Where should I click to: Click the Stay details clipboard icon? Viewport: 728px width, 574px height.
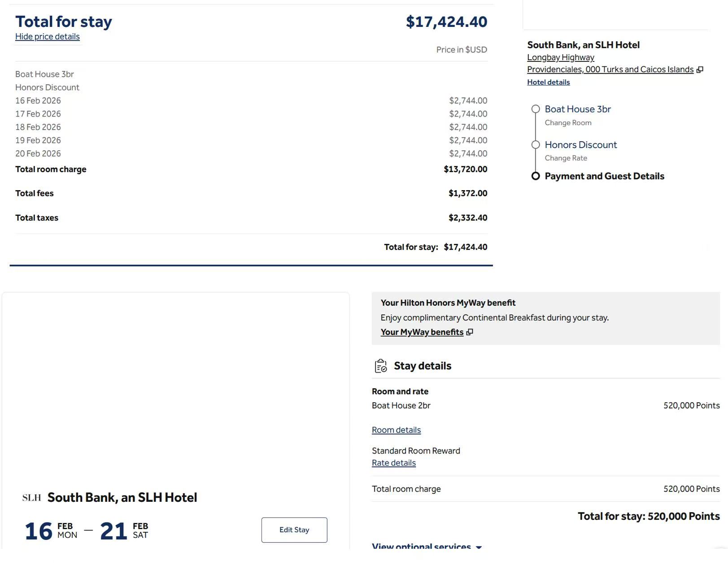coord(381,366)
